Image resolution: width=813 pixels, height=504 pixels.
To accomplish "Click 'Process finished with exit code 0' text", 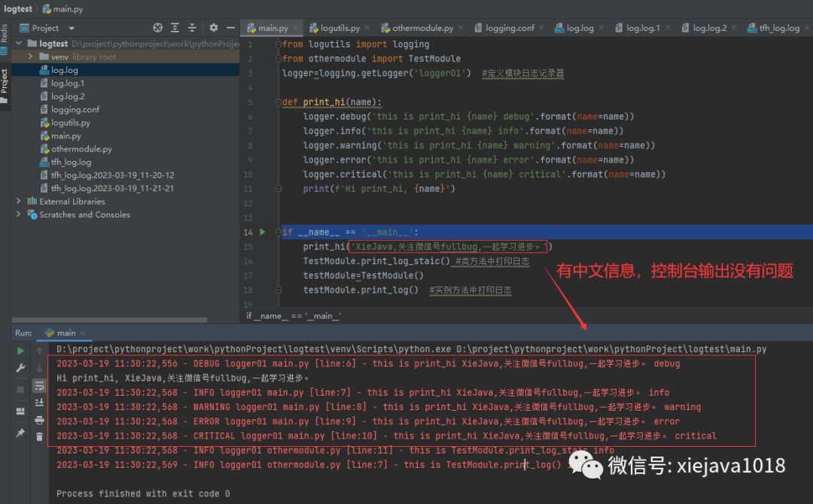I will click(x=143, y=493).
